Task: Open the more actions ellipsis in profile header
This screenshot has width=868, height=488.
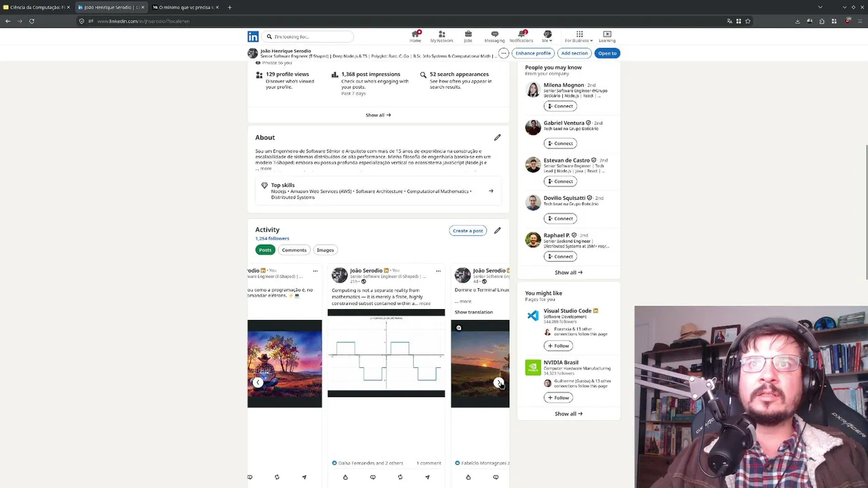Action: point(503,53)
